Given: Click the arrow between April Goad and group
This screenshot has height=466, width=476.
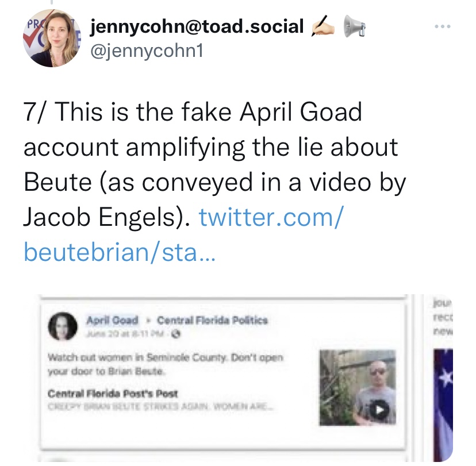Looking at the screenshot, I should tap(147, 320).
